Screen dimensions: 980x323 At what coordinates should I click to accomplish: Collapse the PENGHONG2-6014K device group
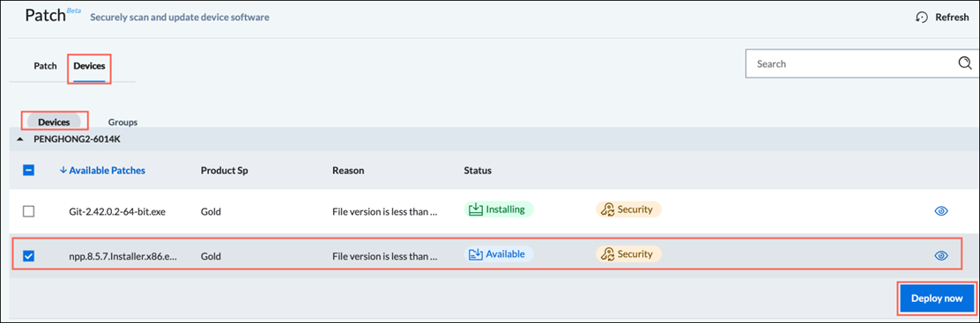[x=20, y=139]
